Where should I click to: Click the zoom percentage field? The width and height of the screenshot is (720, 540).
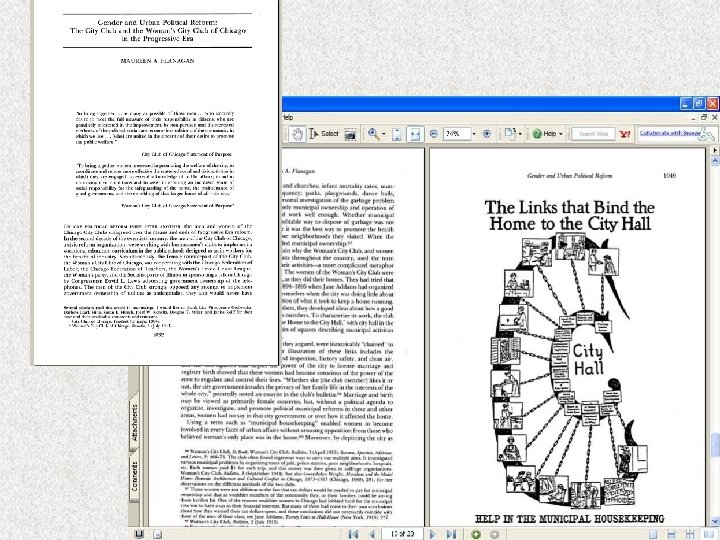pos(456,134)
